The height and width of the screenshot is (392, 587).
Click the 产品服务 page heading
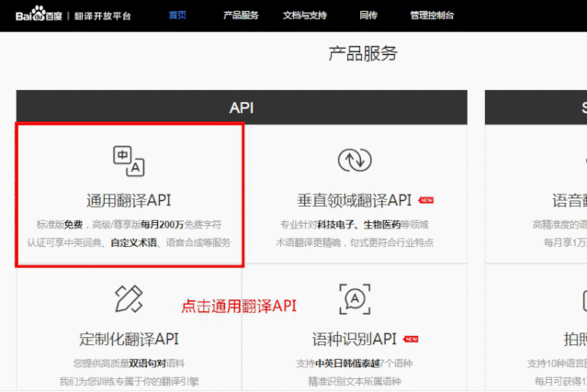click(x=363, y=53)
